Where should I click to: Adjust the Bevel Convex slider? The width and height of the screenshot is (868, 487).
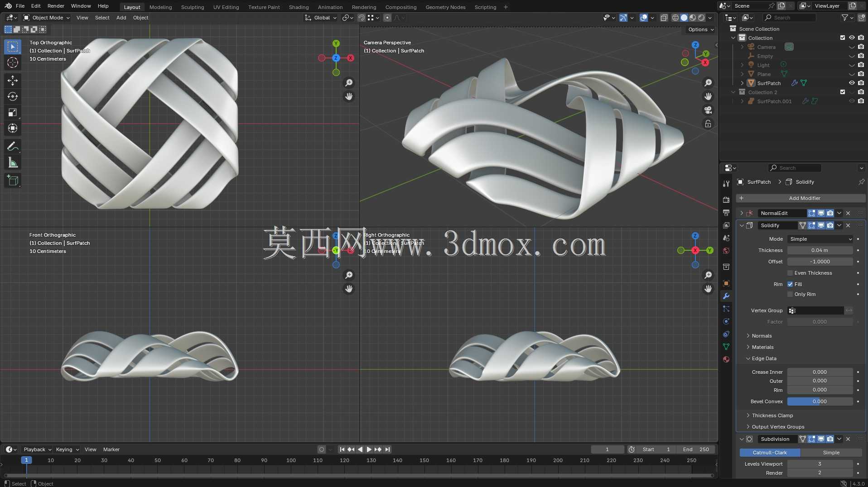pos(820,401)
